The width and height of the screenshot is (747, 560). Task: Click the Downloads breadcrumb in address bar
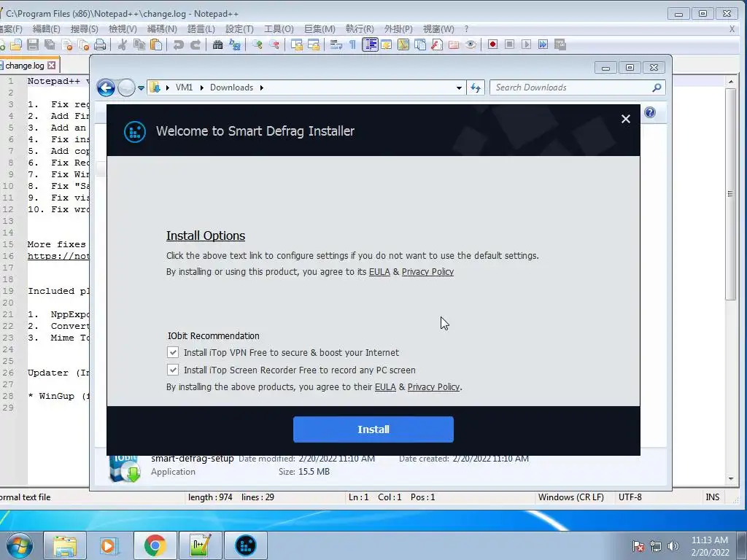click(231, 87)
